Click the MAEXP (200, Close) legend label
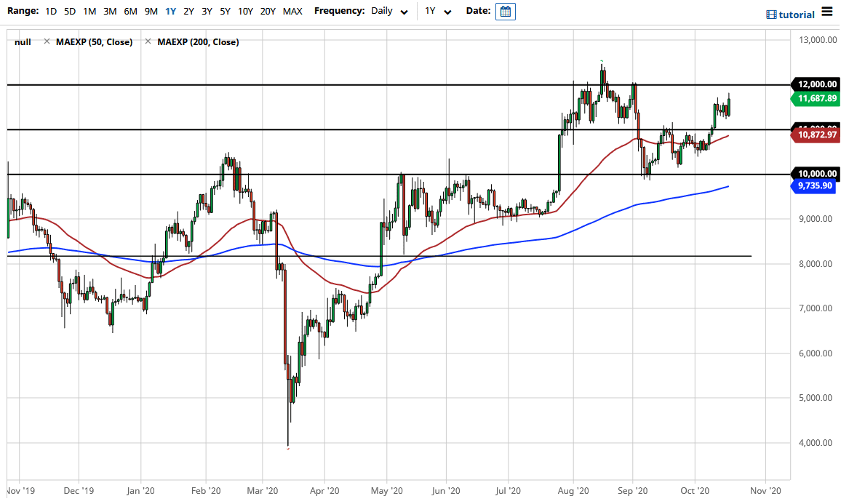The width and height of the screenshot is (841, 504). click(198, 42)
